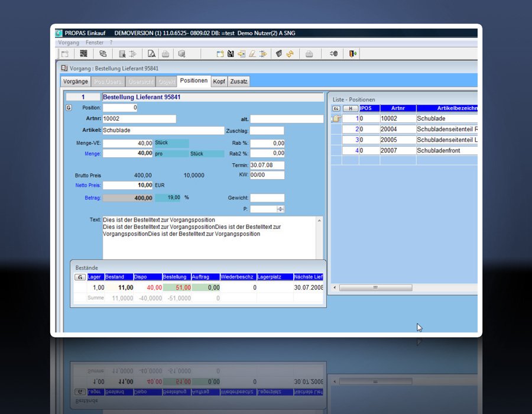532x414 pixels.
Task: Click the hand pointer icon beside row 1
Action: click(x=336, y=119)
